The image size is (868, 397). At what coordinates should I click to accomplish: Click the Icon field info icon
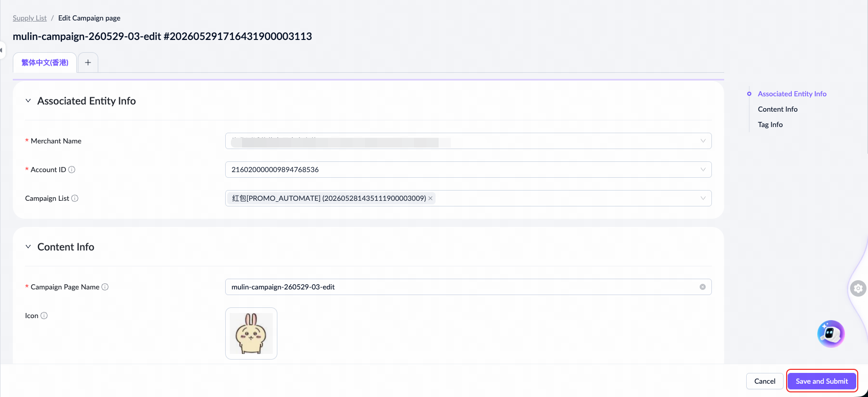tap(44, 316)
